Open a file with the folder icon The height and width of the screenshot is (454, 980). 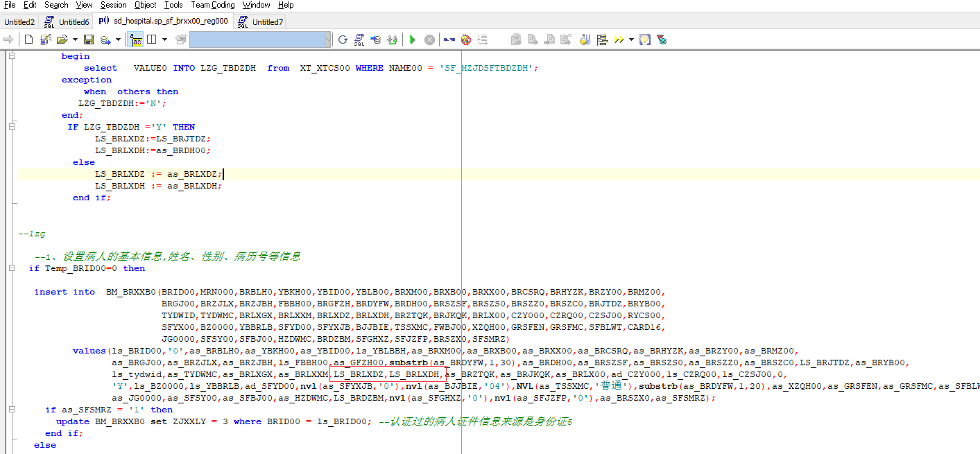pos(62,40)
